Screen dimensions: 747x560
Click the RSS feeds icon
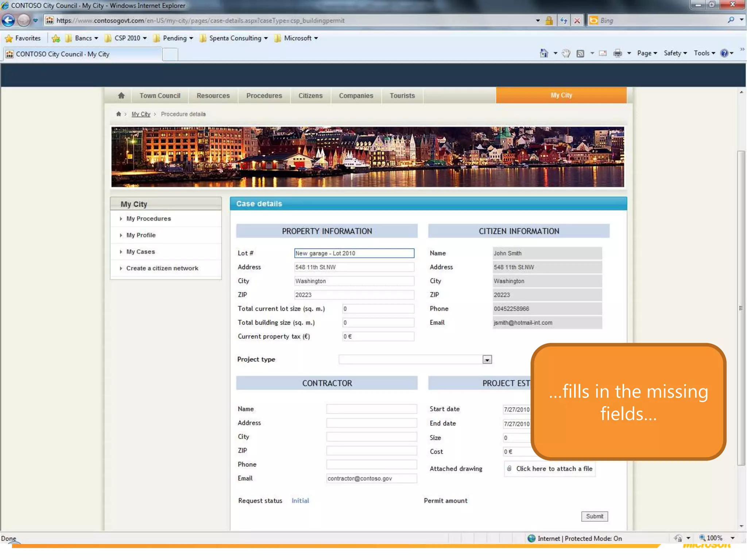[x=580, y=53]
